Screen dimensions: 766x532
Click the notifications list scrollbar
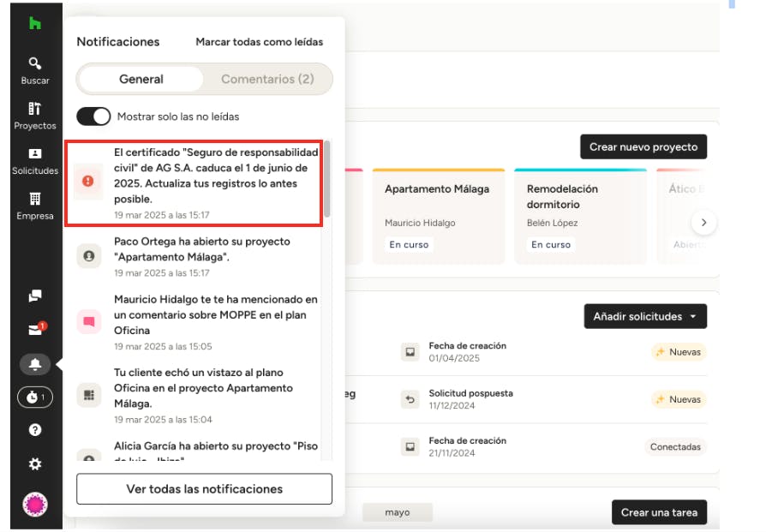[327, 180]
